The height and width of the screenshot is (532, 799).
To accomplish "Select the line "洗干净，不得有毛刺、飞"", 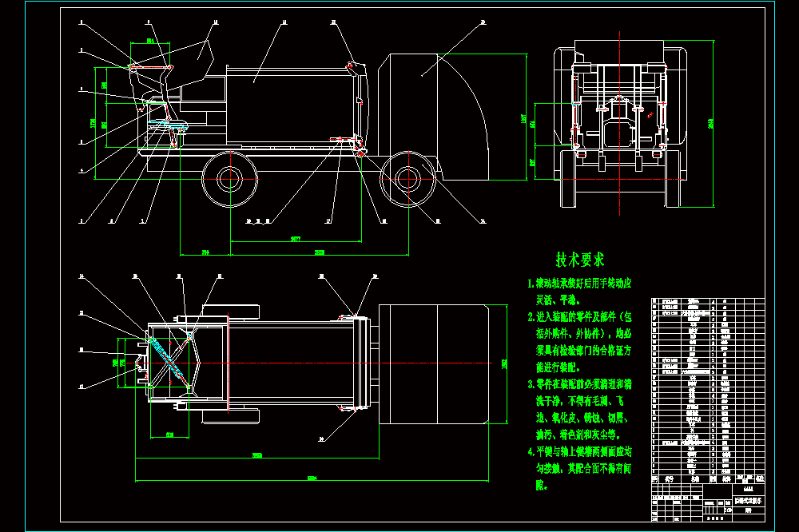I will [x=580, y=401].
